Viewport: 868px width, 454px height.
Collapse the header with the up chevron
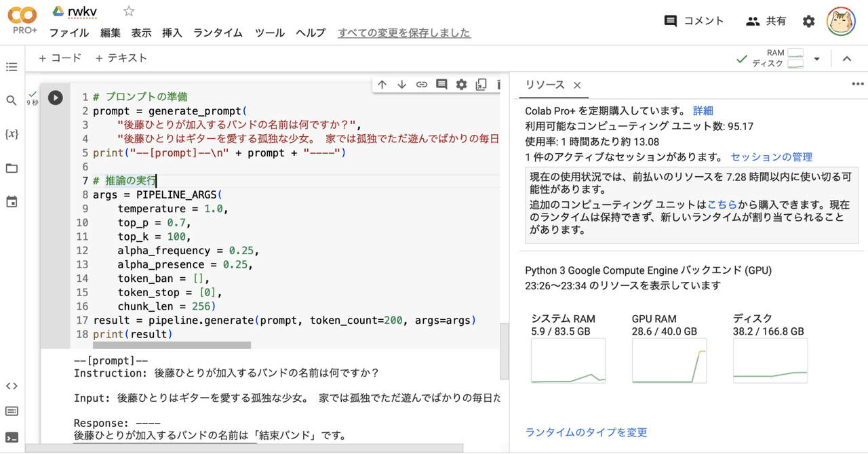pyautogui.click(x=847, y=58)
